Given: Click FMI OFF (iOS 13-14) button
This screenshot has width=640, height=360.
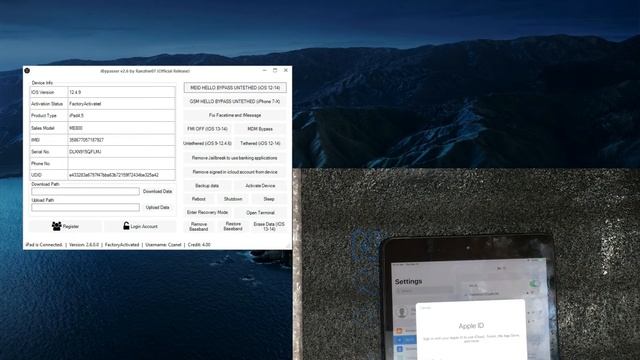Looking at the screenshot, I should pyautogui.click(x=207, y=129).
